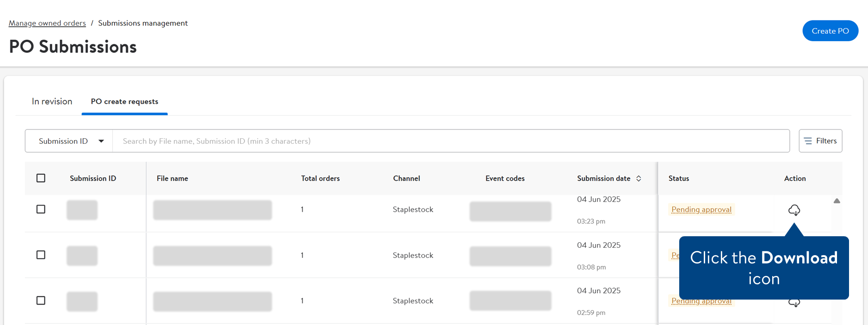Check the box for 03:23 pm row
Viewport: 868px width, 325px height.
[41, 209]
